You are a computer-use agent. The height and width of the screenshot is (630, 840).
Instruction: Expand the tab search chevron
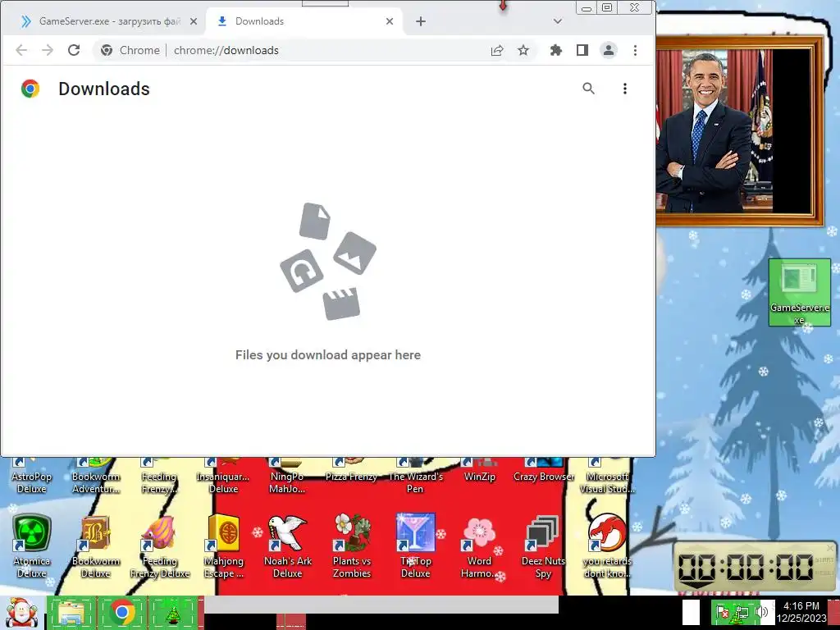click(x=558, y=21)
